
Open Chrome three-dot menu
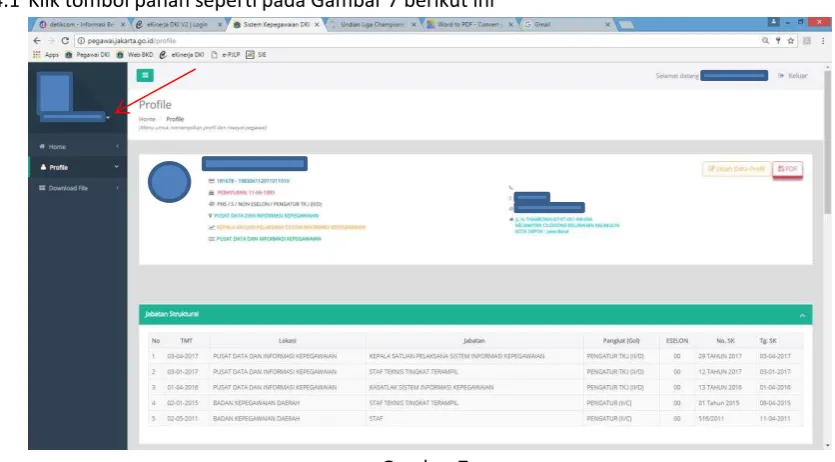click(x=823, y=40)
